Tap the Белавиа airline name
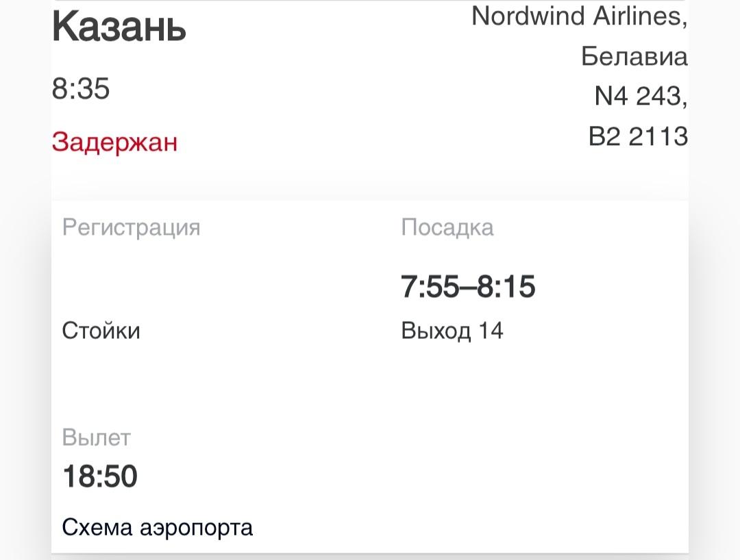The image size is (740, 560). (x=634, y=56)
